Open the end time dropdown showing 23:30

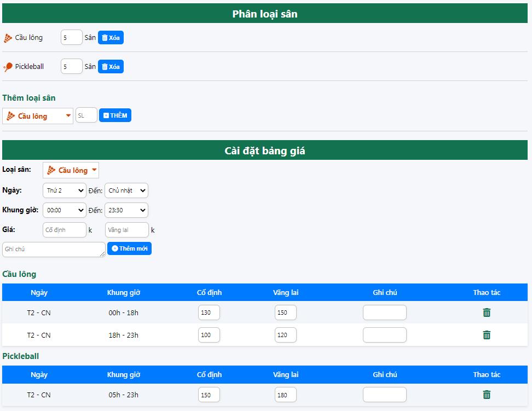(x=126, y=210)
